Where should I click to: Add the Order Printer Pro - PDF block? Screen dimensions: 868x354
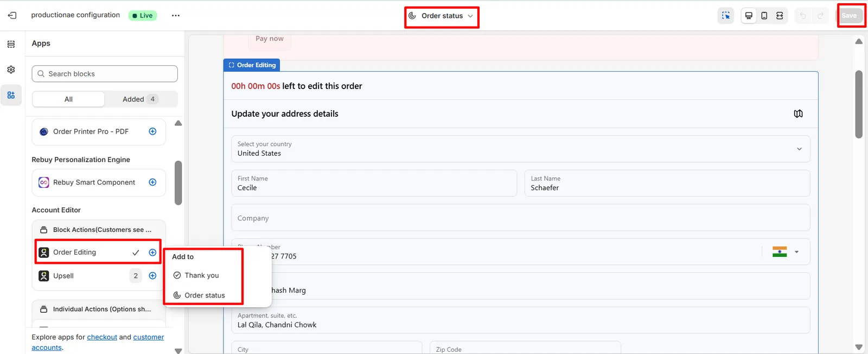coord(152,131)
